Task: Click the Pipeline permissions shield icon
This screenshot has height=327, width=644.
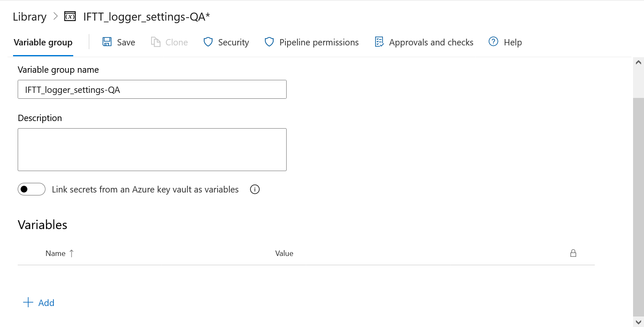Action: pos(269,42)
